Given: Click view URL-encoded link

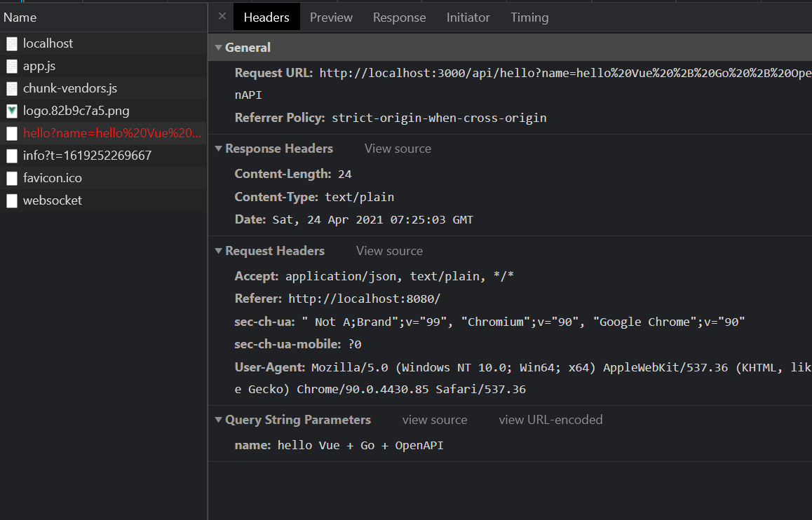Looking at the screenshot, I should click(550, 420).
